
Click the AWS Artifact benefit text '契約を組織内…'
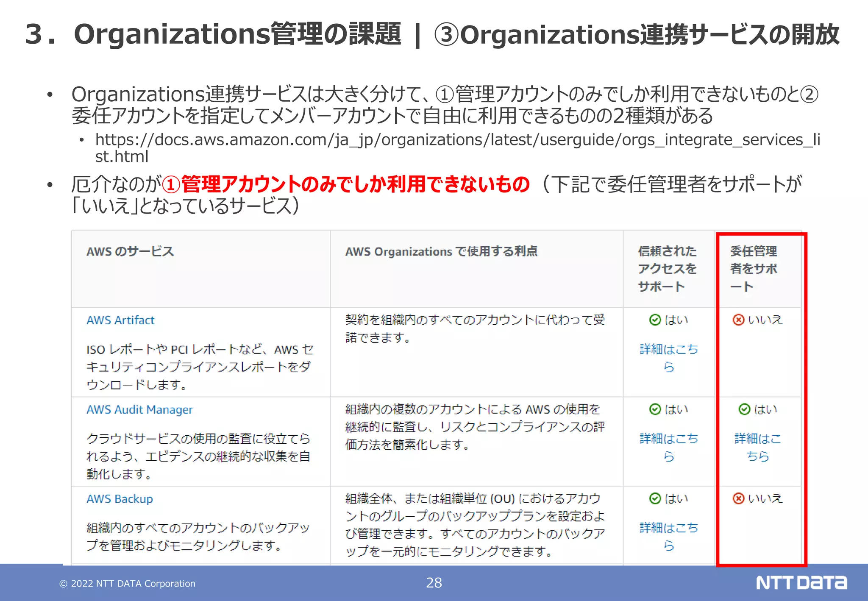click(475, 328)
